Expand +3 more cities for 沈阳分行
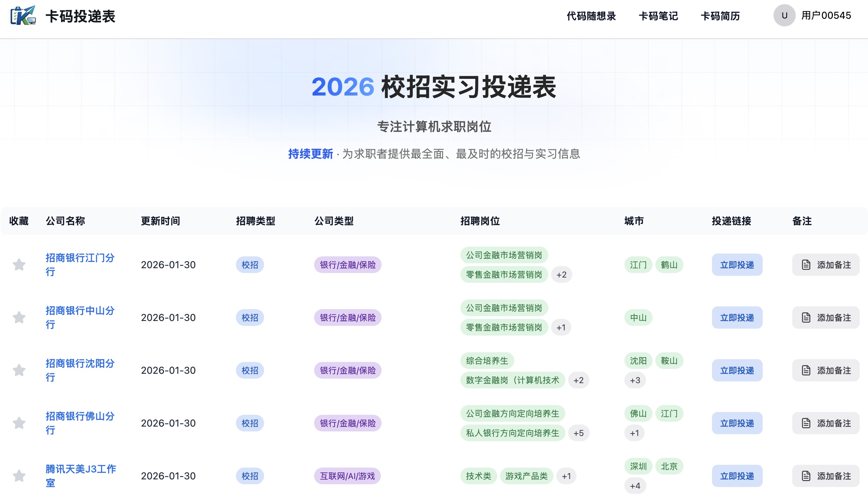The width and height of the screenshot is (868, 503). 635,380
